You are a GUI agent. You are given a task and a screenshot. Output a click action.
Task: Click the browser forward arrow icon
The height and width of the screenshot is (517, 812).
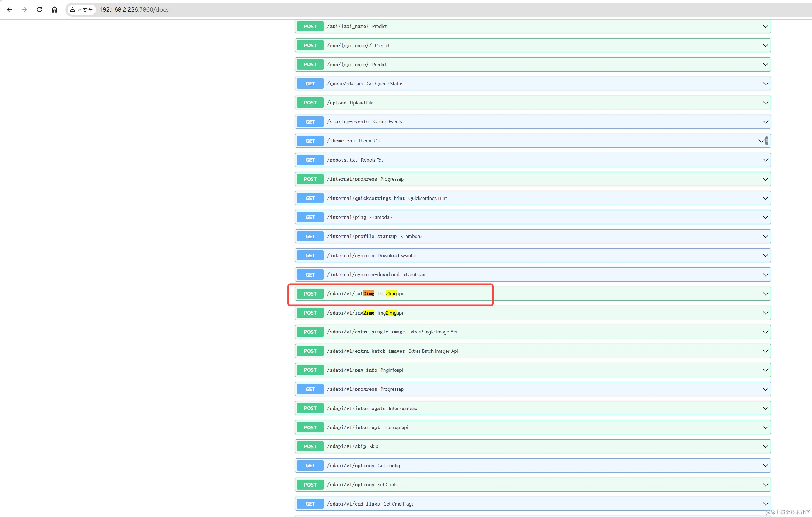pyautogui.click(x=24, y=9)
